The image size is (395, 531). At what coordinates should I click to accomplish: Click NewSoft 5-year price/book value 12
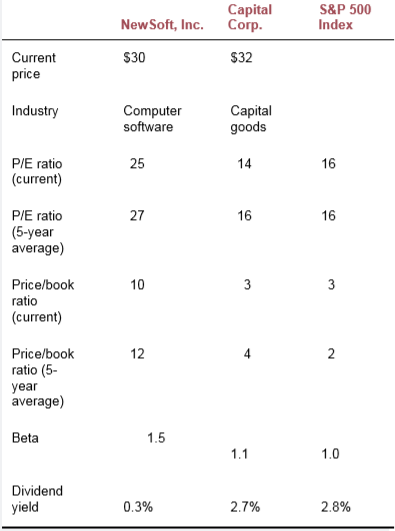pos(137,354)
